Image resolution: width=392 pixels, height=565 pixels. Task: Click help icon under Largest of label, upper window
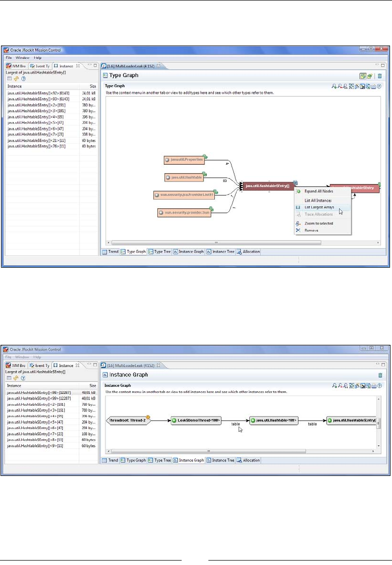pos(23,79)
